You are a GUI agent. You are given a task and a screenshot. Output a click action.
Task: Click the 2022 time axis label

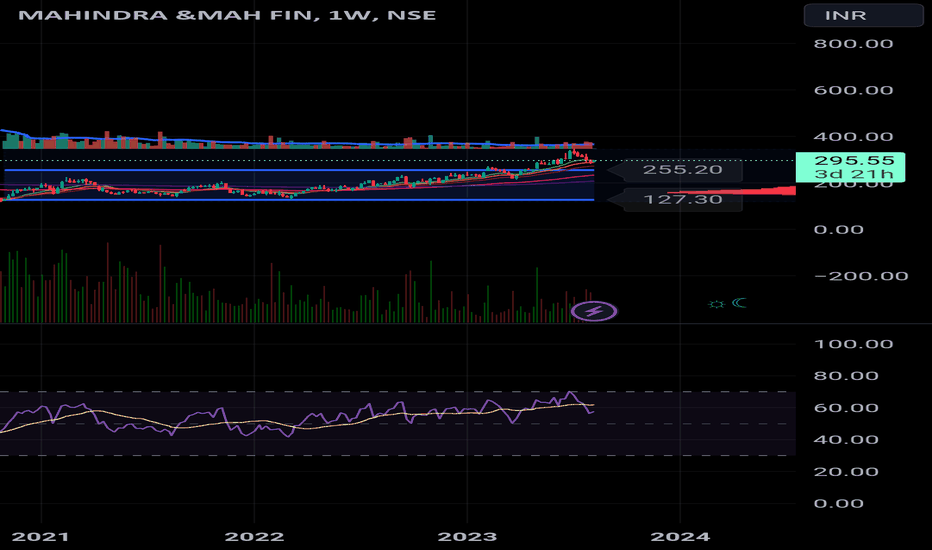(x=254, y=537)
